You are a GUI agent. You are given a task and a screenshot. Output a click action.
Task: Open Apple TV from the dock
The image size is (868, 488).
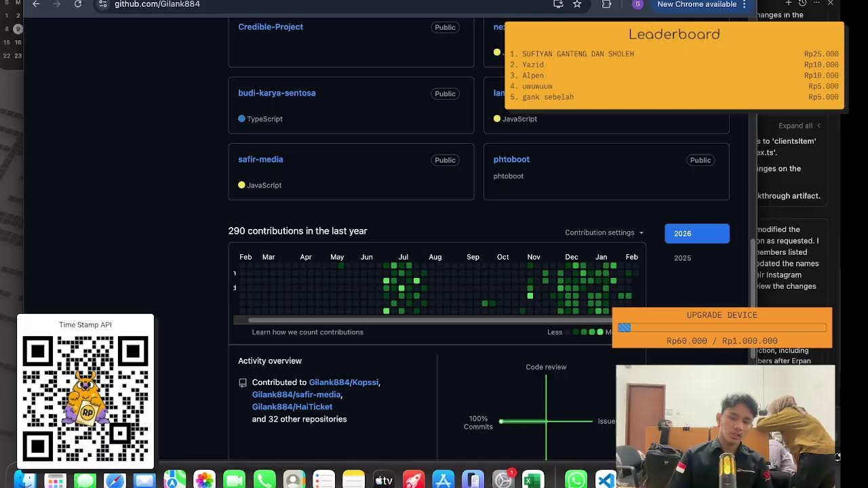click(x=384, y=480)
